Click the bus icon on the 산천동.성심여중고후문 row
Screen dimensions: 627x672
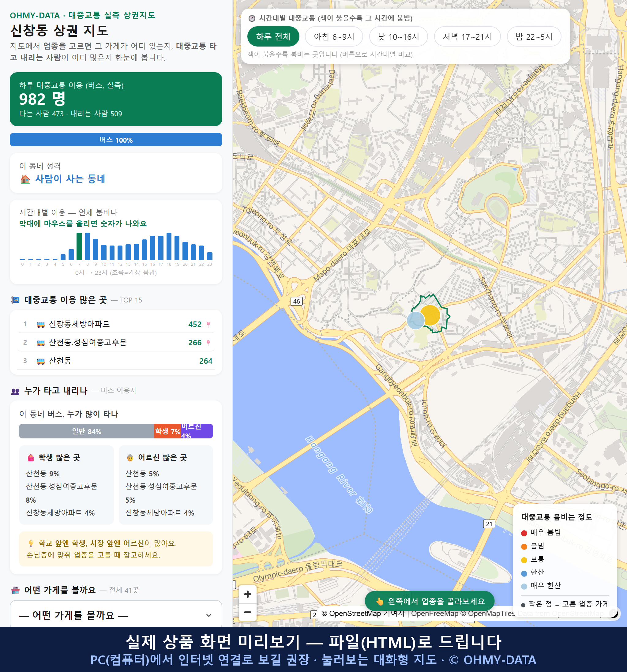(x=40, y=343)
